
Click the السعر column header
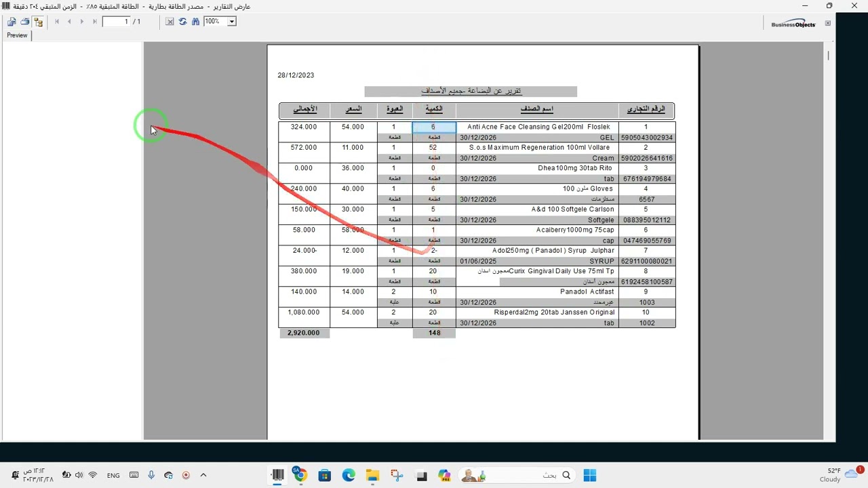click(353, 109)
